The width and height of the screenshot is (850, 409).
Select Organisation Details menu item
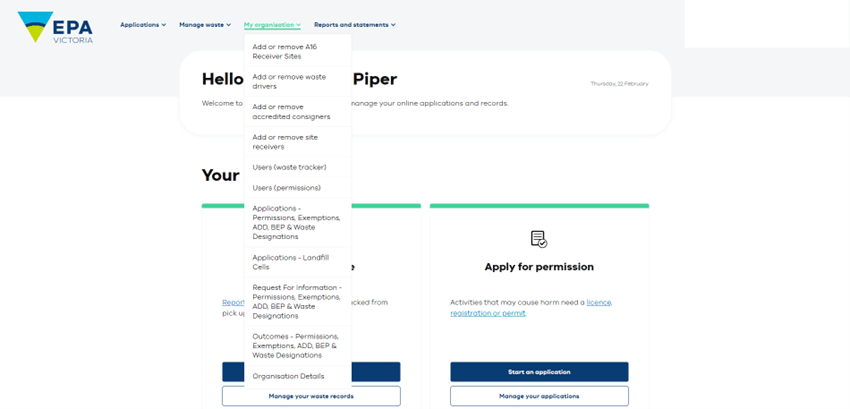(298, 376)
